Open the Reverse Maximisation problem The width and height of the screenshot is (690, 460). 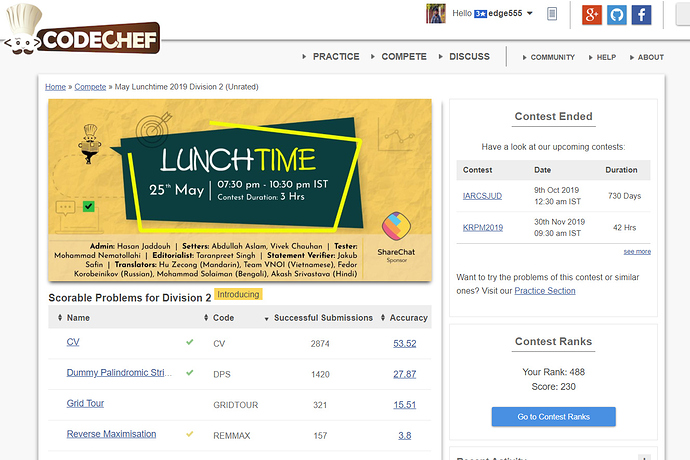[111, 434]
